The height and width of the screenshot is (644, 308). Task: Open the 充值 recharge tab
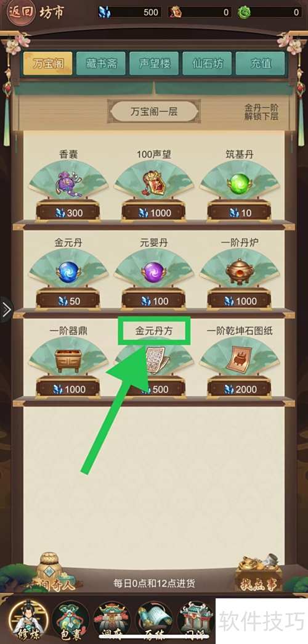(260, 64)
